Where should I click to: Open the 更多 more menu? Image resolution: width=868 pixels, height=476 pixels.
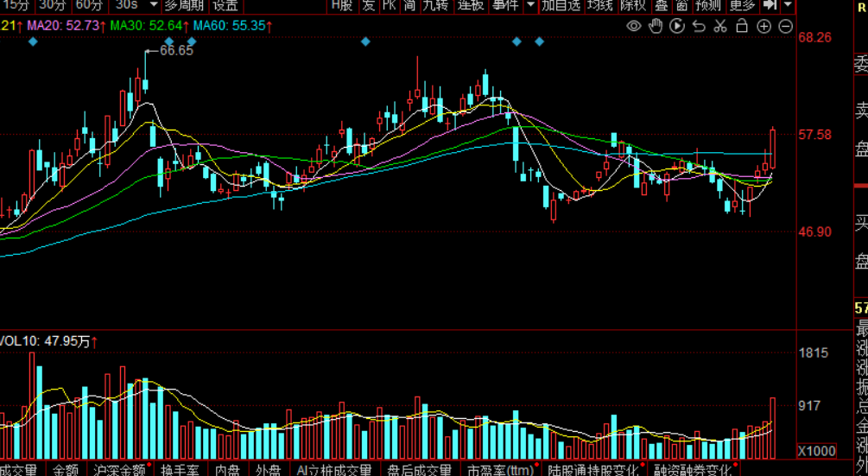(743, 5)
